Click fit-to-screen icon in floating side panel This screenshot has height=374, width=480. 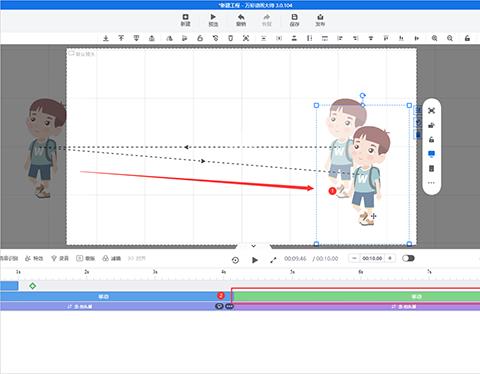coord(432,111)
